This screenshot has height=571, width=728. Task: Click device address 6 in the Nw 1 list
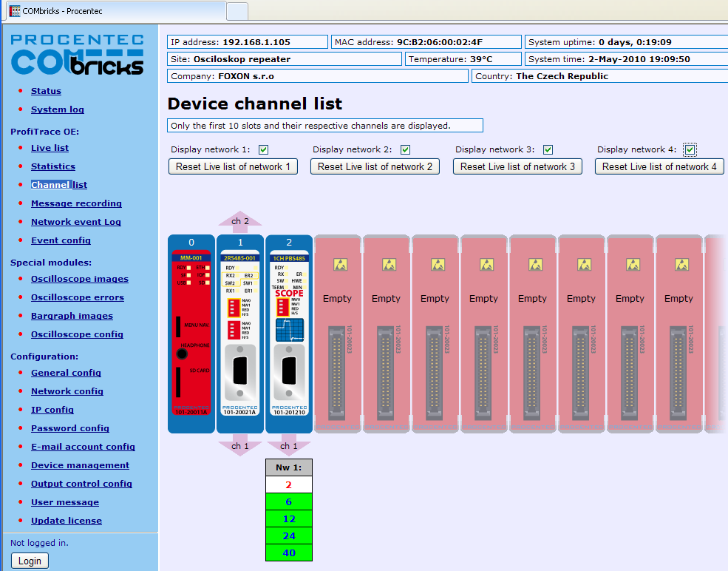(x=289, y=501)
